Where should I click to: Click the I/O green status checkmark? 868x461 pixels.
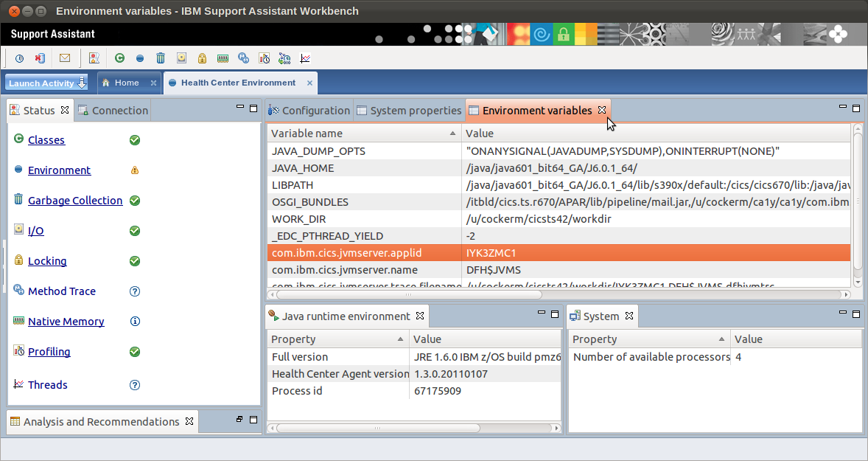pyautogui.click(x=135, y=230)
